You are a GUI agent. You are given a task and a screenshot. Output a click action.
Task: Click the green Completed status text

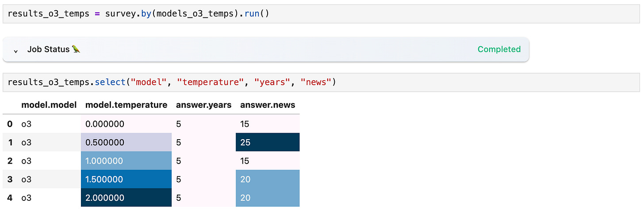(x=499, y=49)
